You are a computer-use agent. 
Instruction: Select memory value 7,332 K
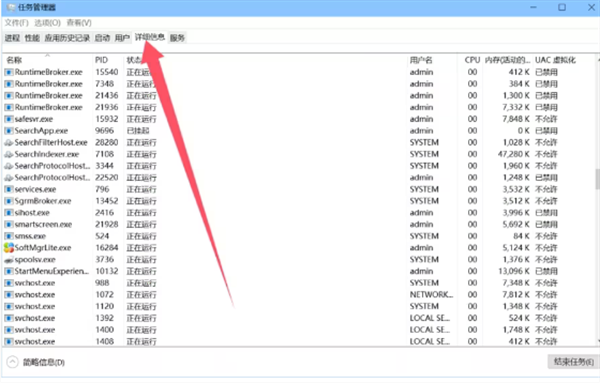coord(516,108)
